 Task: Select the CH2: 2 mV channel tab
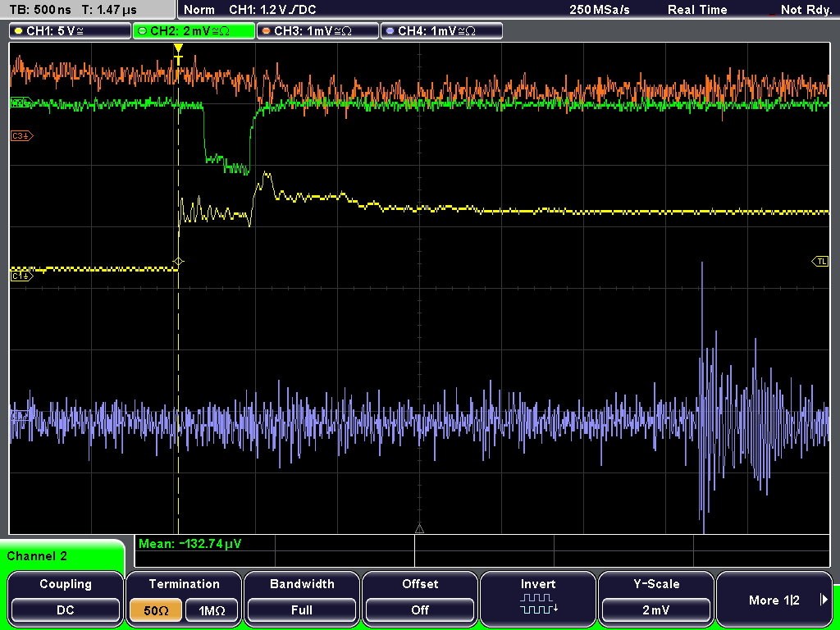194,31
